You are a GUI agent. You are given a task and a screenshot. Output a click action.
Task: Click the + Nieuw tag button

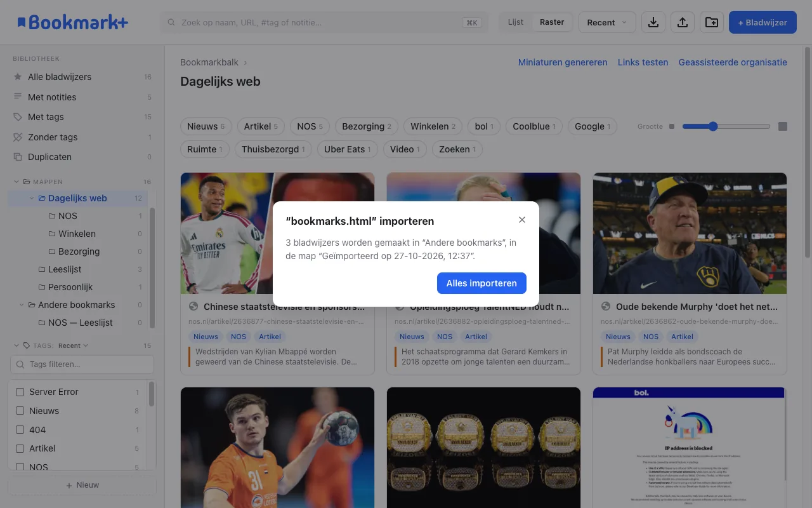pyautogui.click(x=82, y=485)
